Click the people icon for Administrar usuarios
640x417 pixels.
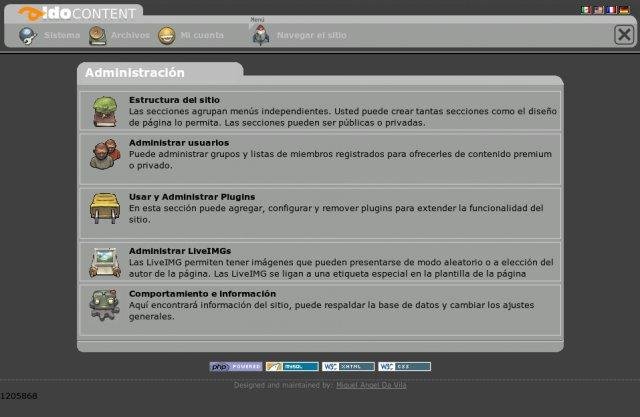105,154
